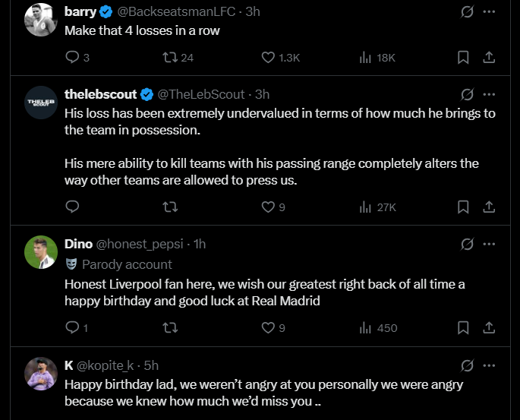520x420 pixels.
Task: Reply to thelebscout's tweet
Action: pos(73,207)
